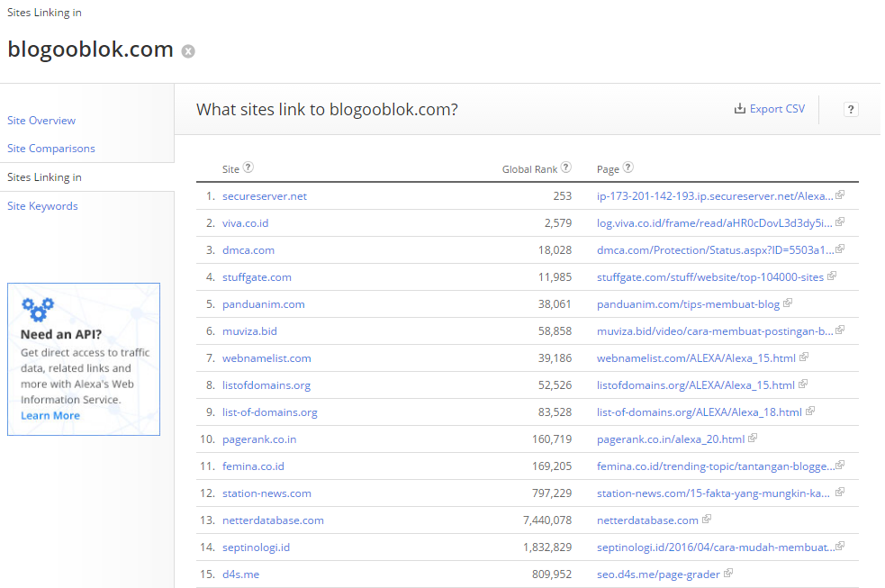
Task: Clear the blogooblok.com site with the x icon
Action: pyautogui.click(x=188, y=51)
